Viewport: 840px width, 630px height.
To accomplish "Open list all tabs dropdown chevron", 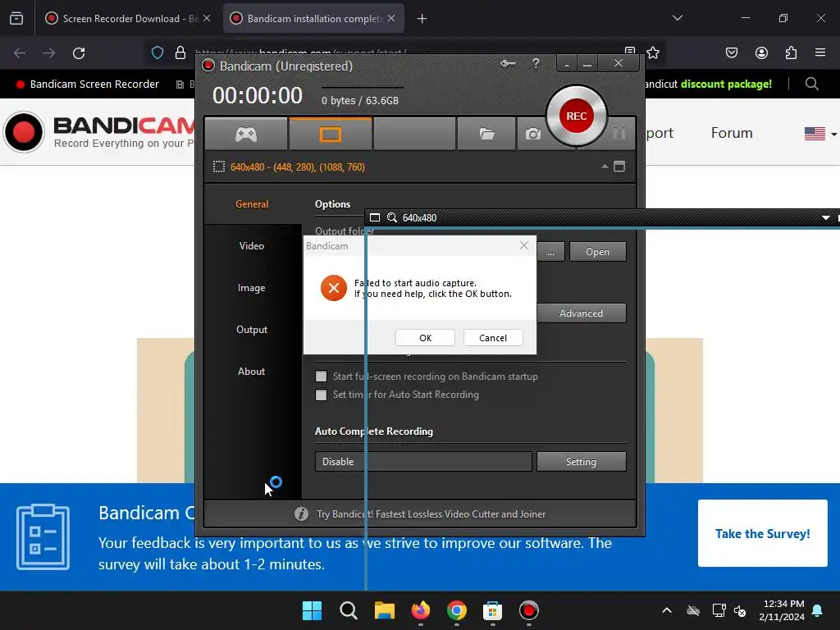I will click(x=678, y=18).
